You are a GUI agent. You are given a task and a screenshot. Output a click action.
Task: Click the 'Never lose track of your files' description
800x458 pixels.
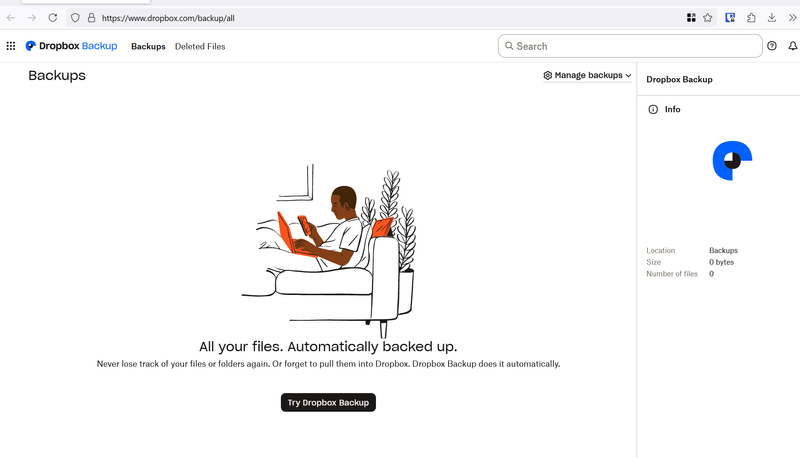point(328,364)
